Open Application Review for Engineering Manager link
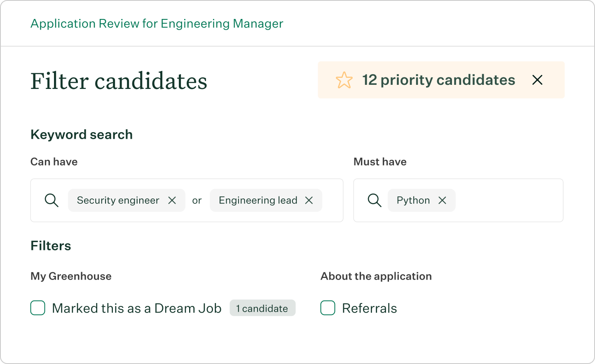The height and width of the screenshot is (364, 595). click(x=157, y=24)
